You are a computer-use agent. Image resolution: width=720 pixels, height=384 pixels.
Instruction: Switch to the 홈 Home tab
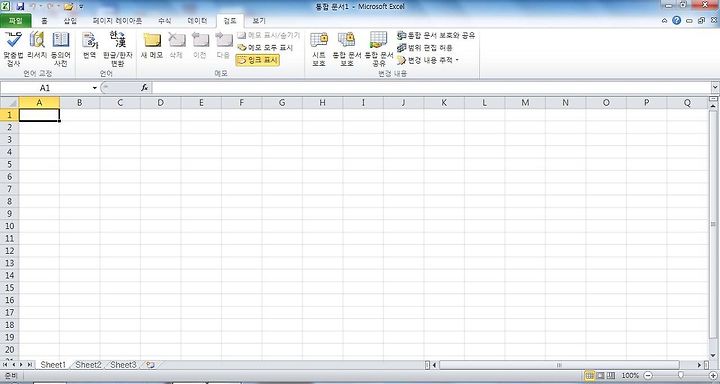point(45,21)
